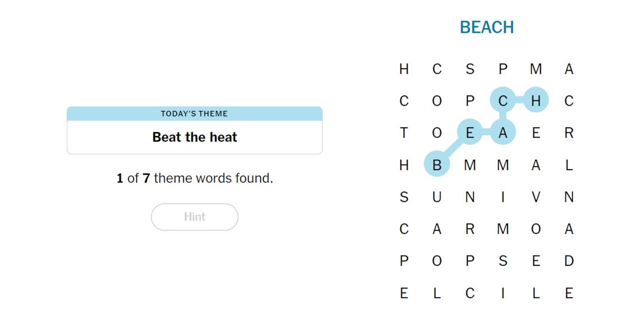This screenshot has height=322, width=644.
Task: Tap the H in the top-left corner
Action: pos(404,69)
